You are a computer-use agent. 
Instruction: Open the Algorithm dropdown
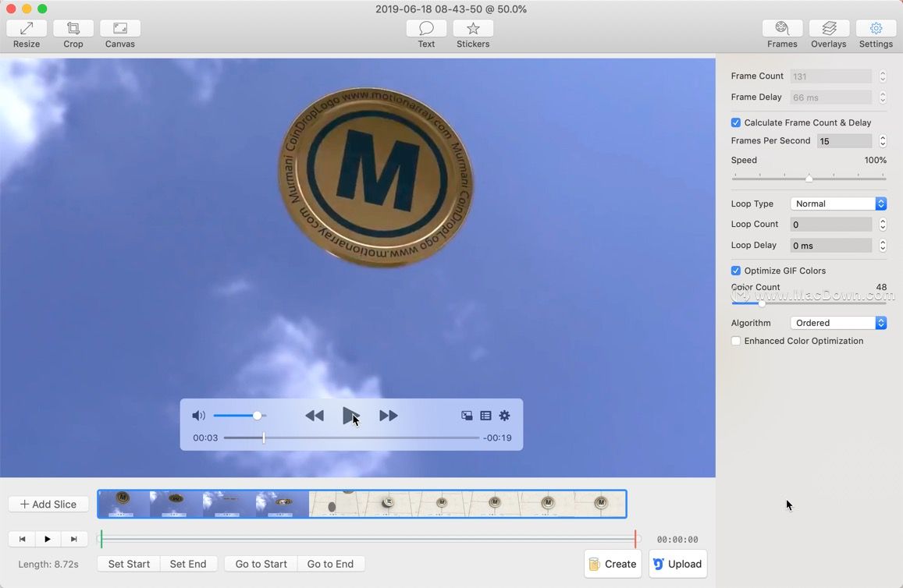click(838, 323)
